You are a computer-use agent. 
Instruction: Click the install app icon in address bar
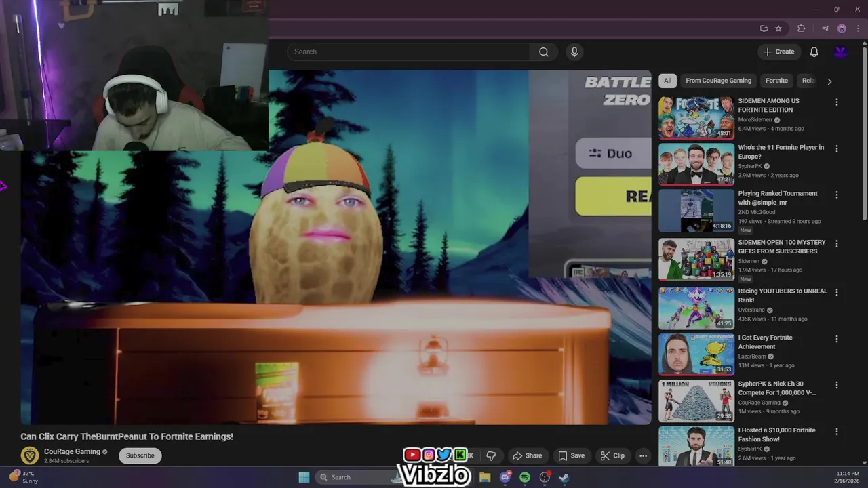tap(764, 28)
